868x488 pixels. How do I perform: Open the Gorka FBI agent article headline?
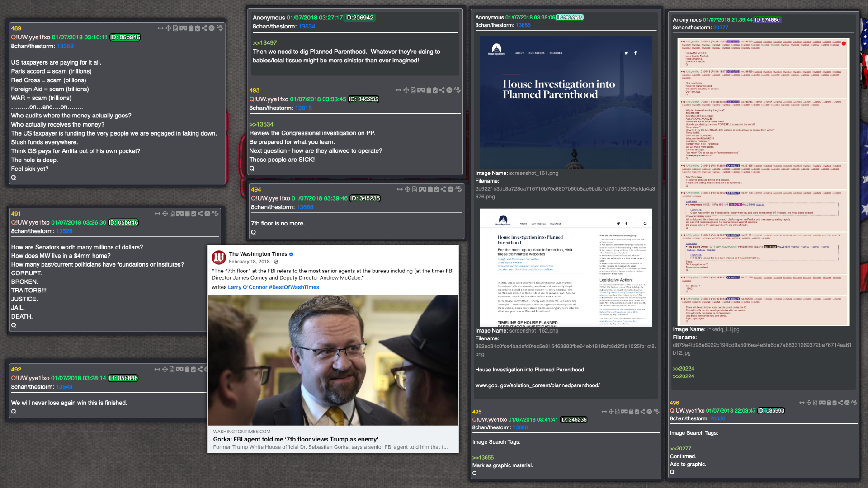point(296,439)
